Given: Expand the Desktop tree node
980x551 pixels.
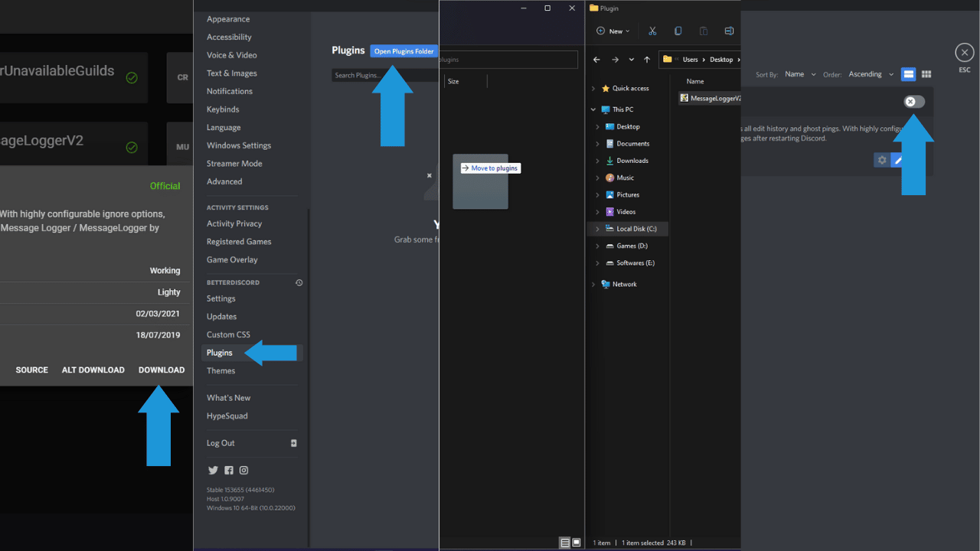Looking at the screenshot, I should (597, 126).
